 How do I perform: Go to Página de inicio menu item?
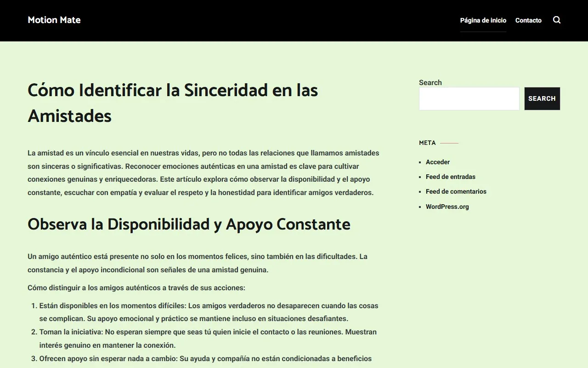click(483, 20)
